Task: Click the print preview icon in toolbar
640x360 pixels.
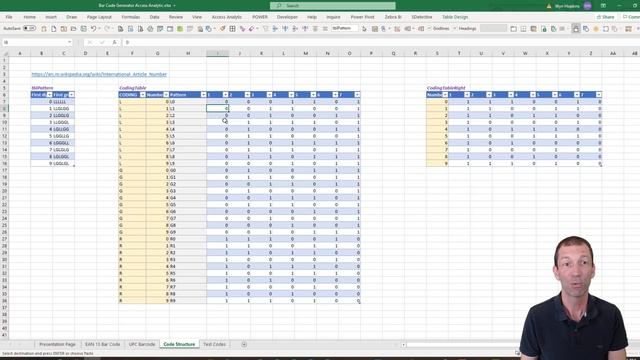Action: 140,29
